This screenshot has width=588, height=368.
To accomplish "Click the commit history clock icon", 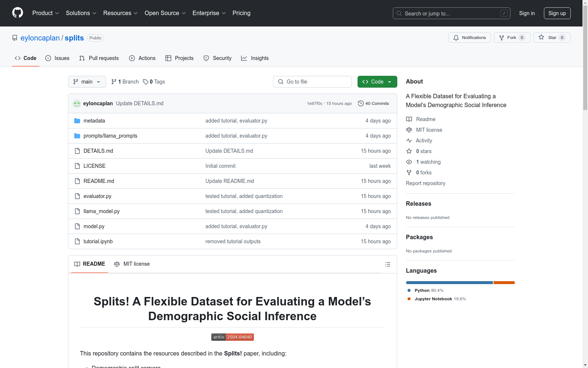I will coord(361,103).
